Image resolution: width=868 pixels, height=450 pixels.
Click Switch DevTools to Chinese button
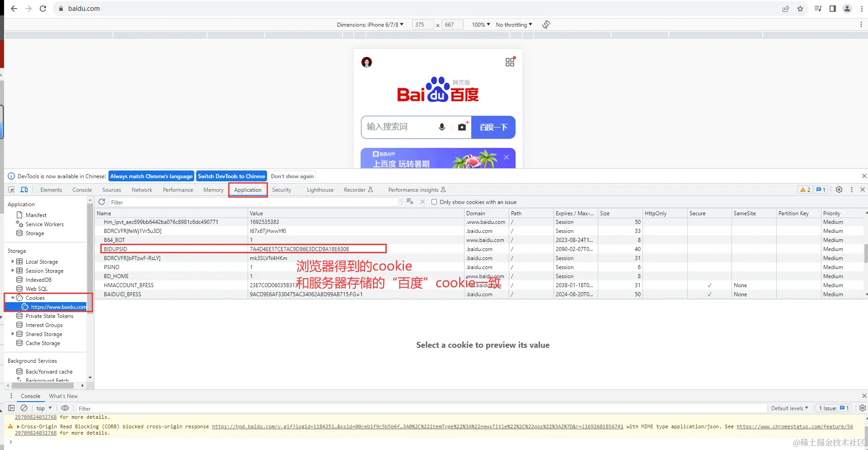(231, 176)
